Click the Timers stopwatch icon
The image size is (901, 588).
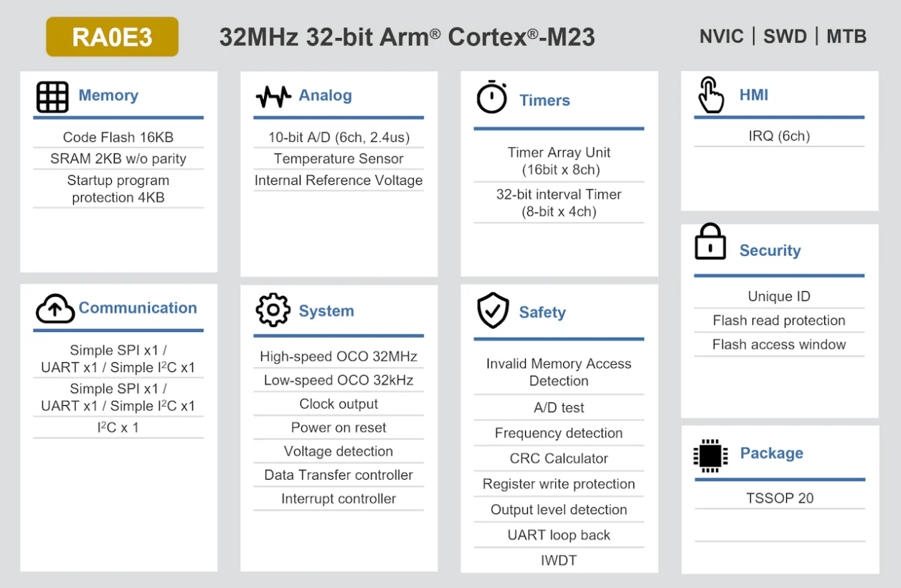tap(492, 98)
